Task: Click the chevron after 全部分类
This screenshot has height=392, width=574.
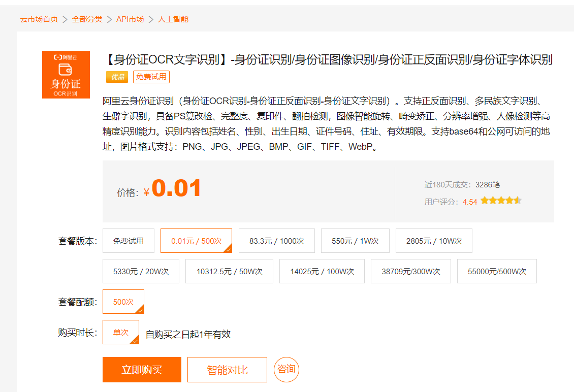Action: 109,19
